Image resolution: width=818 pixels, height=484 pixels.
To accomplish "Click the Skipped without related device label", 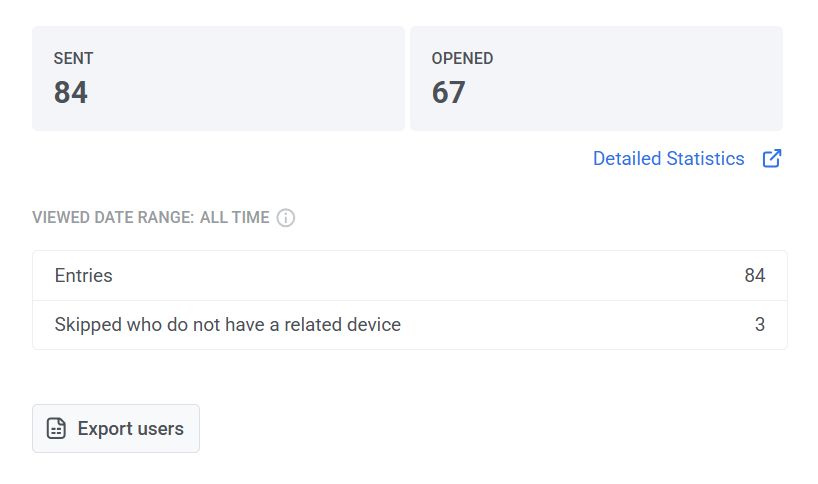I will click(227, 325).
